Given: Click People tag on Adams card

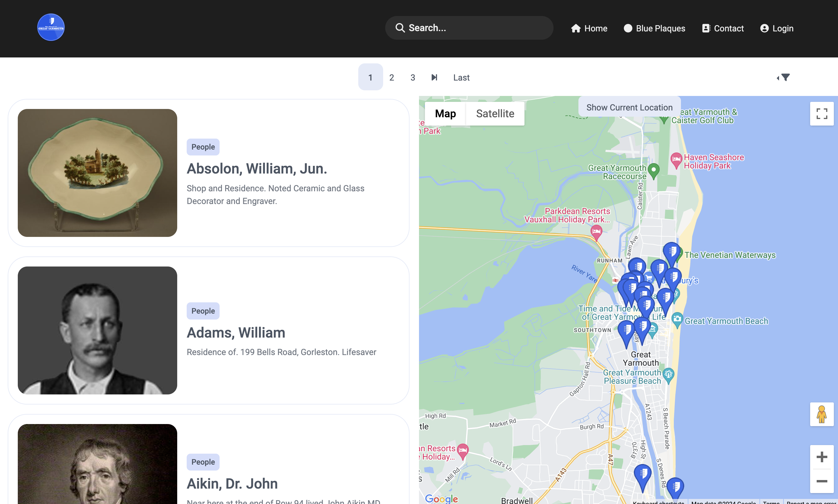Looking at the screenshot, I should coord(203,311).
